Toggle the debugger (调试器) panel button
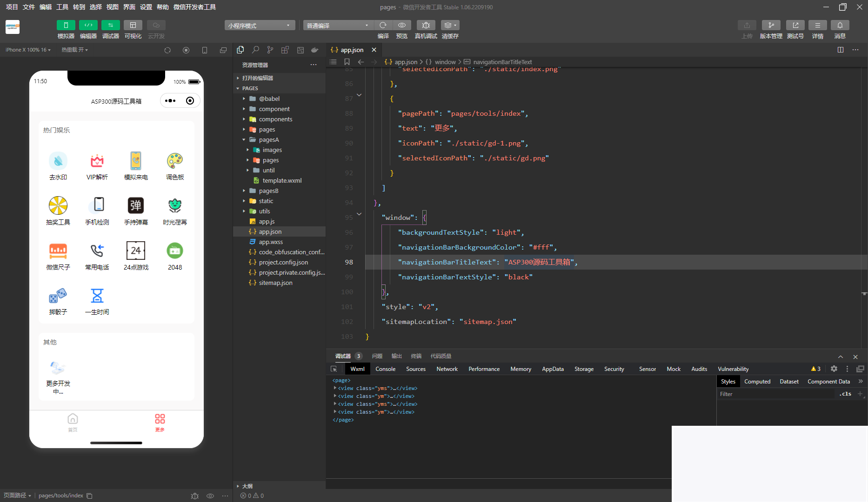This screenshot has width=868, height=502. tap(110, 26)
